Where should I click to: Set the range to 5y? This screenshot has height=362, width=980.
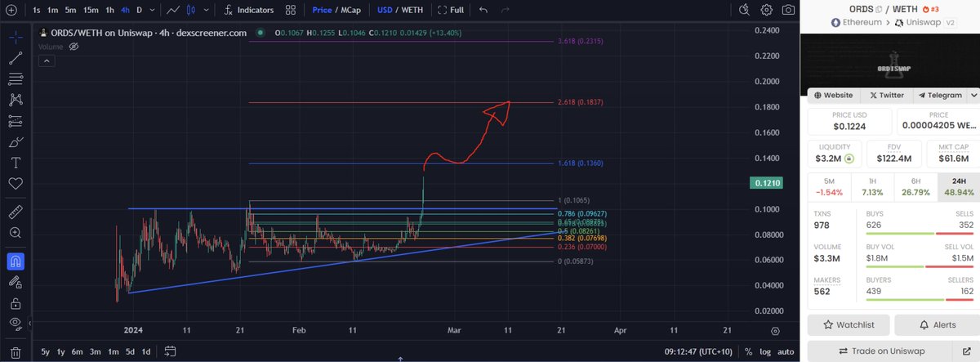pos(46,351)
